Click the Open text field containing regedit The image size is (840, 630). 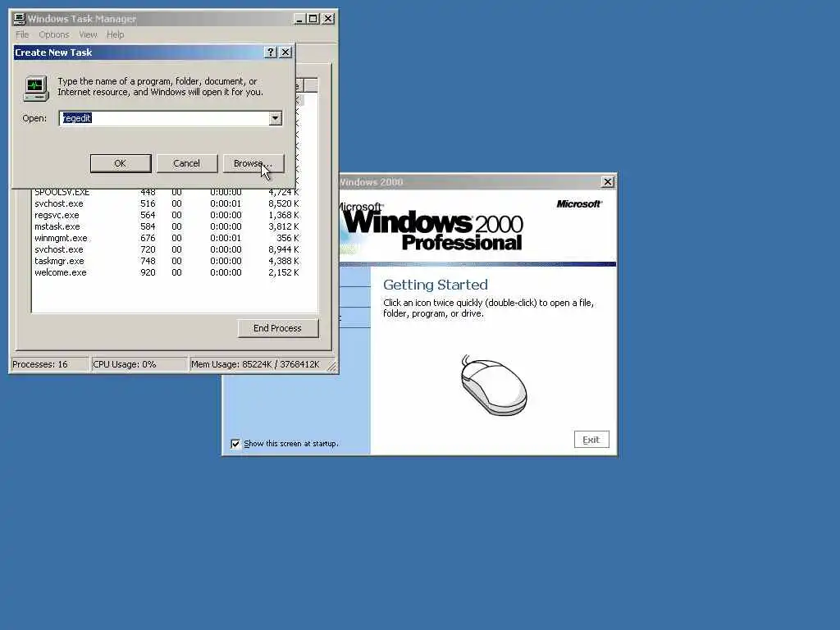click(164, 118)
